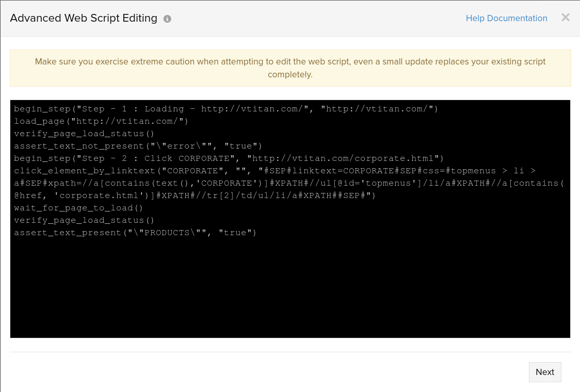Viewport: 580px width, 392px height.
Task: Click the info icon beside the title
Action: [167, 19]
